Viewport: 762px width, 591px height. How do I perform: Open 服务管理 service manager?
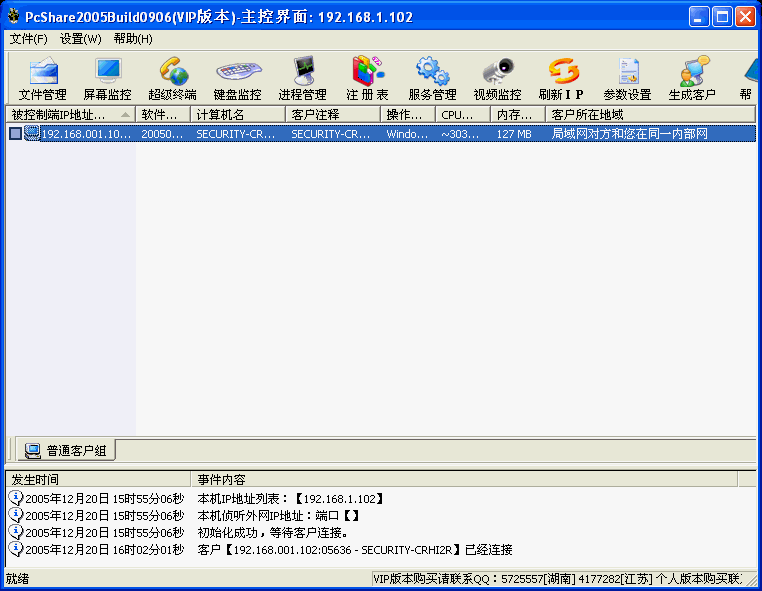click(x=432, y=78)
